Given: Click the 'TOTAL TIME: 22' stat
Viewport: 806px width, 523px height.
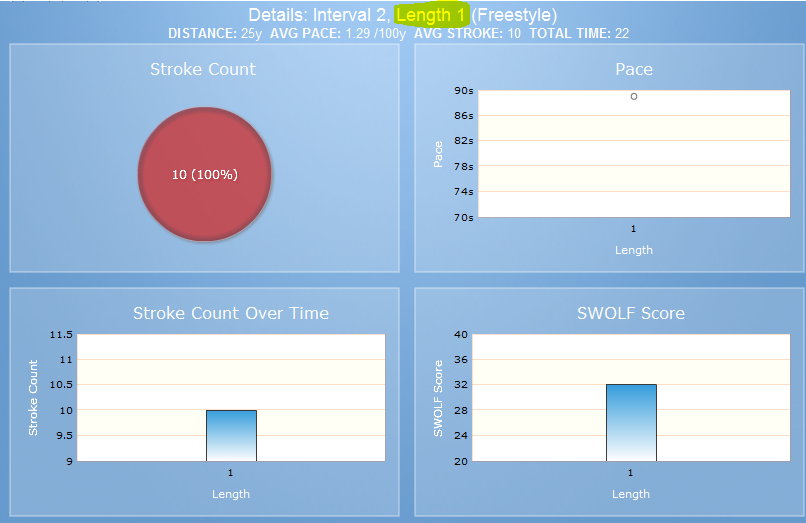Looking at the screenshot, I should point(579,33).
